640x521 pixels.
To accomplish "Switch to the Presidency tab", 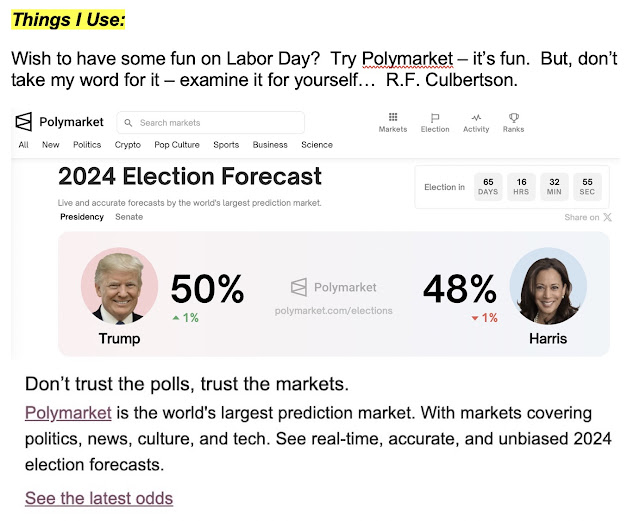I will pos(82,217).
